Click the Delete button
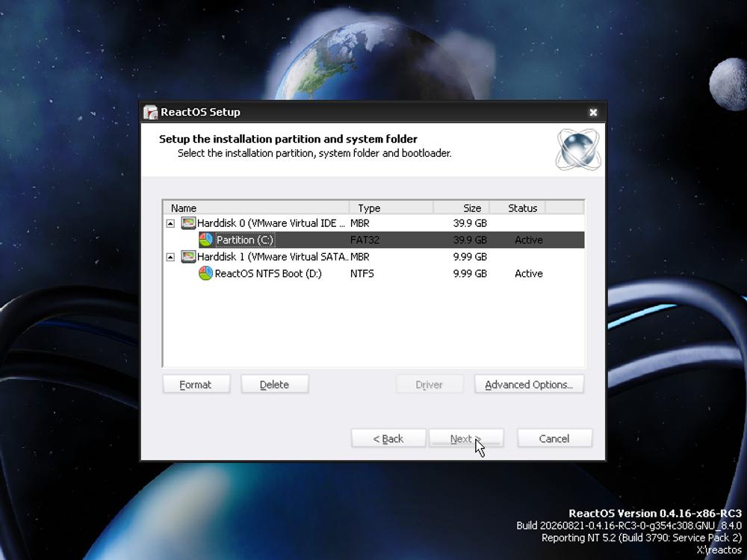This screenshot has height=560, width=747. tap(275, 385)
